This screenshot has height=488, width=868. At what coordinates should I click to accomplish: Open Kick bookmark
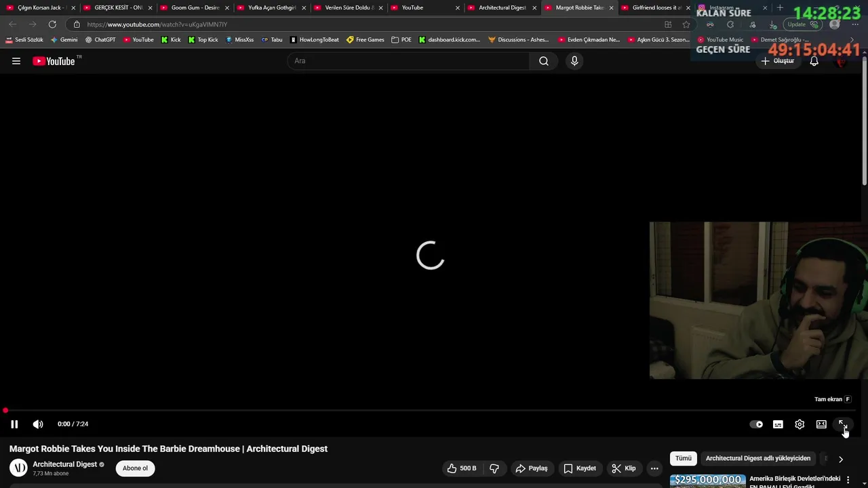pyautogui.click(x=171, y=40)
